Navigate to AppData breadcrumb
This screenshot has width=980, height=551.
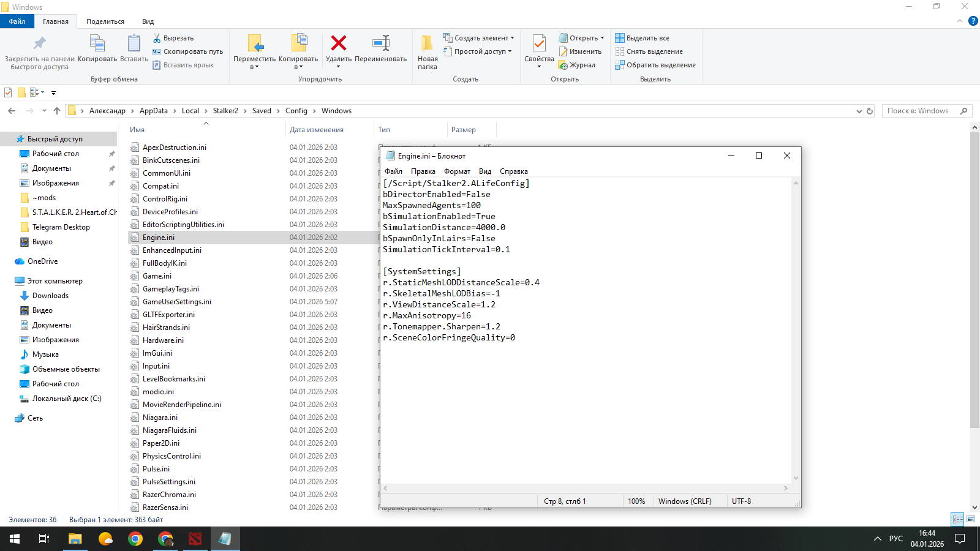[x=154, y=111]
